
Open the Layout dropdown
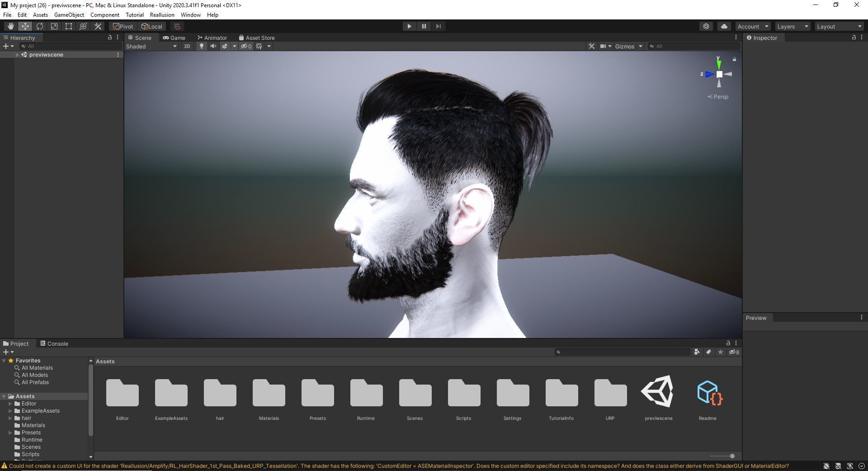(840, 26)
